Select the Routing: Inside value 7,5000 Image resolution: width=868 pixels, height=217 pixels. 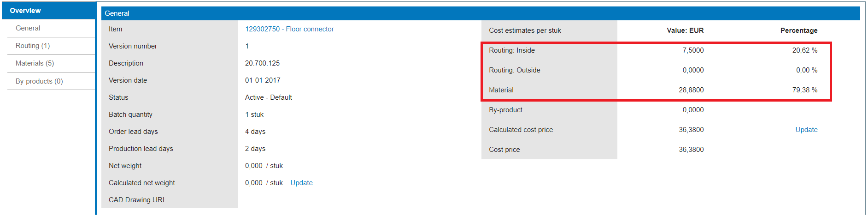click(x=692, y=50)
